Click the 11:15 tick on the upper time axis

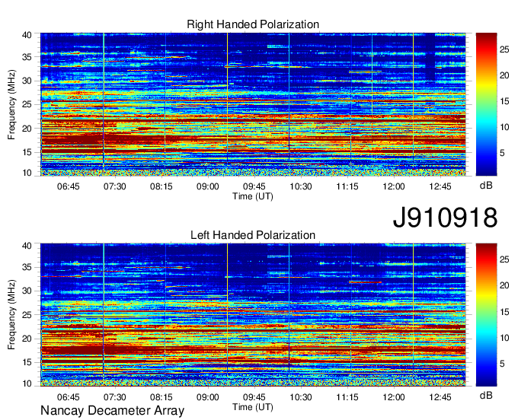point(347,186)
